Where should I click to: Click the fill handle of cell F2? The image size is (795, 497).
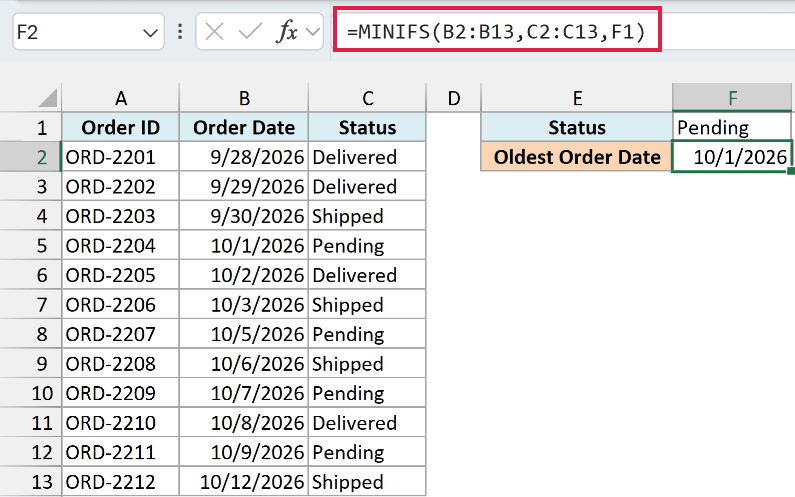pos(790,171)
